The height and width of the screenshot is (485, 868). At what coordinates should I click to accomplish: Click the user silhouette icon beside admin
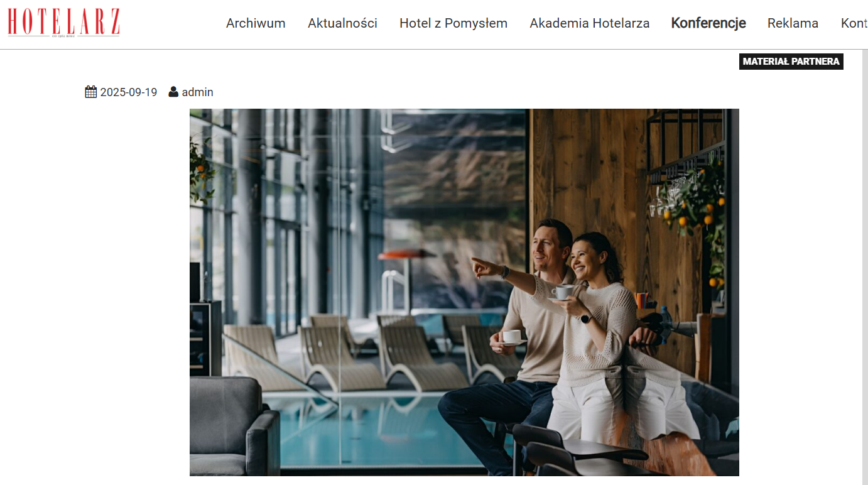coord(173,92)
